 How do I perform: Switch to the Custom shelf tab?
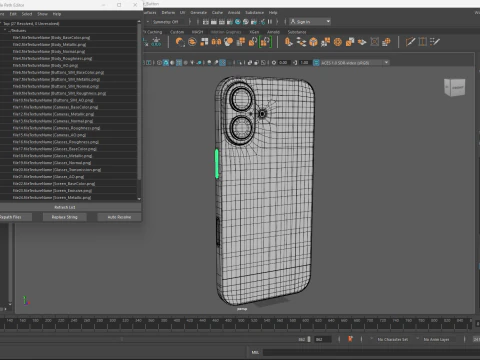tap(177, 32)
